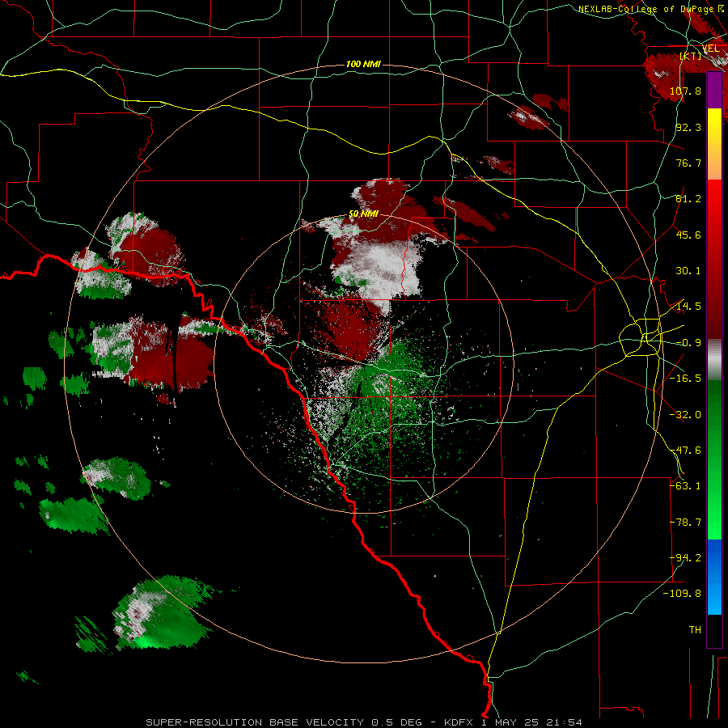Click the blue segment of the velocity color bar

(x=714, y=576)
